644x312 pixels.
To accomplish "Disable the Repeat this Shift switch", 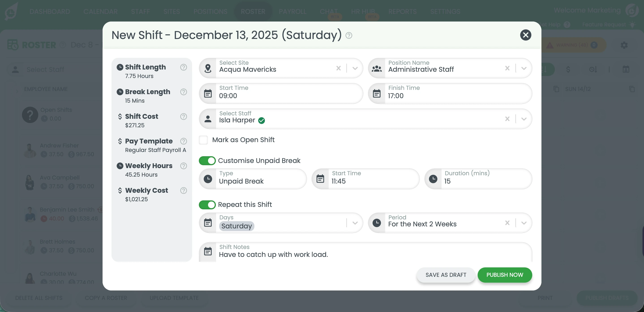I will tap(207, 205).
